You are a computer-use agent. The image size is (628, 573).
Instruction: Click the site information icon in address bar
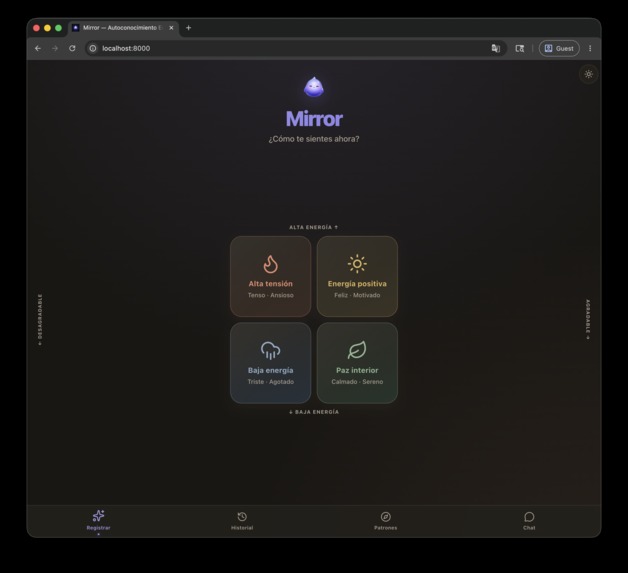93,48
